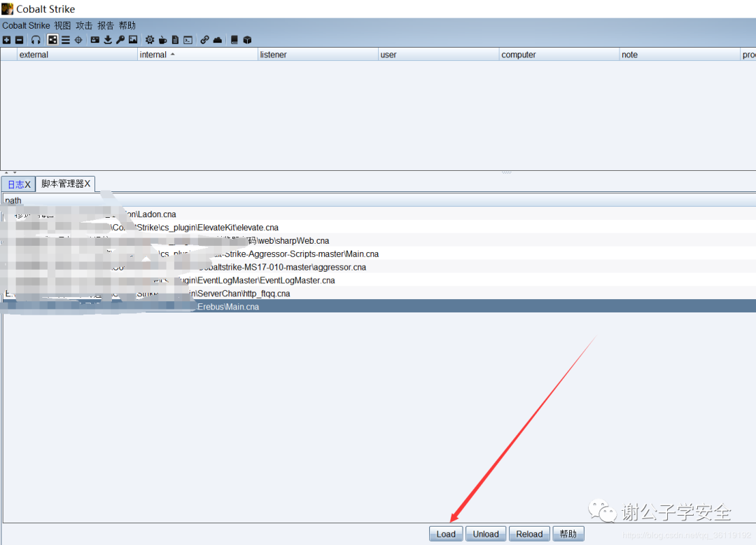The image size is (756, 545).
Task: Switch to pivot graph view icon
Action: 52,40
